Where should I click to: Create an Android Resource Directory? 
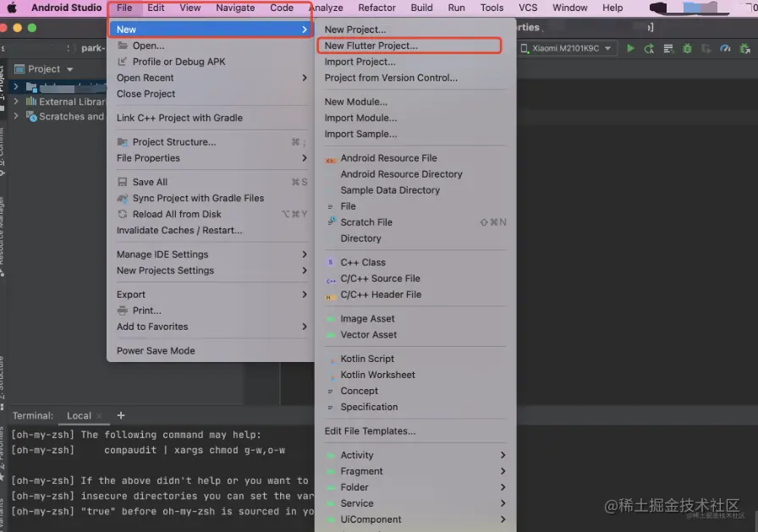415,174
